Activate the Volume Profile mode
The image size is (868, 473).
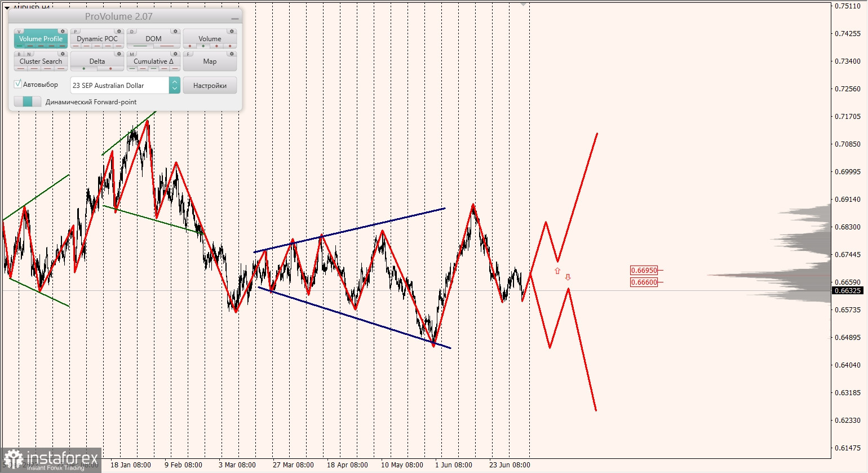pos(41,38)
